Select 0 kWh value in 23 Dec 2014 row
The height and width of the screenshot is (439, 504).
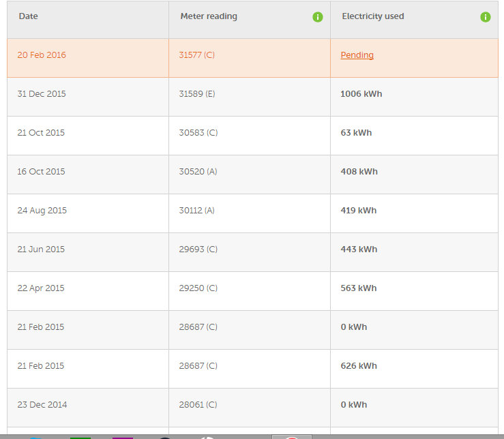353,405
